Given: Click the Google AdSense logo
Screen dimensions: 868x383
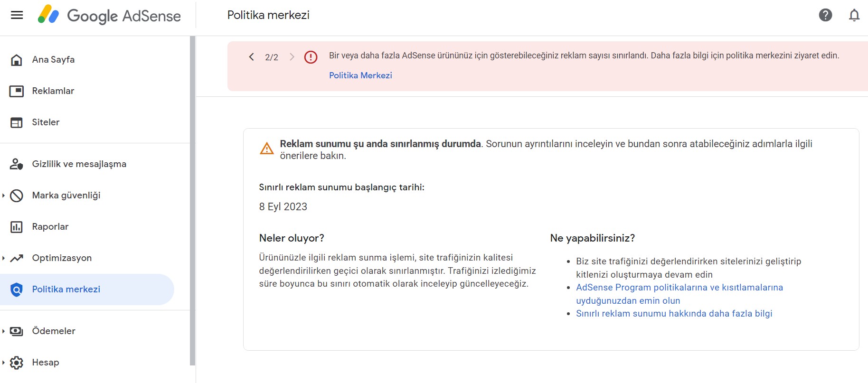Looking at the screenshot, I should click(109, 15).
